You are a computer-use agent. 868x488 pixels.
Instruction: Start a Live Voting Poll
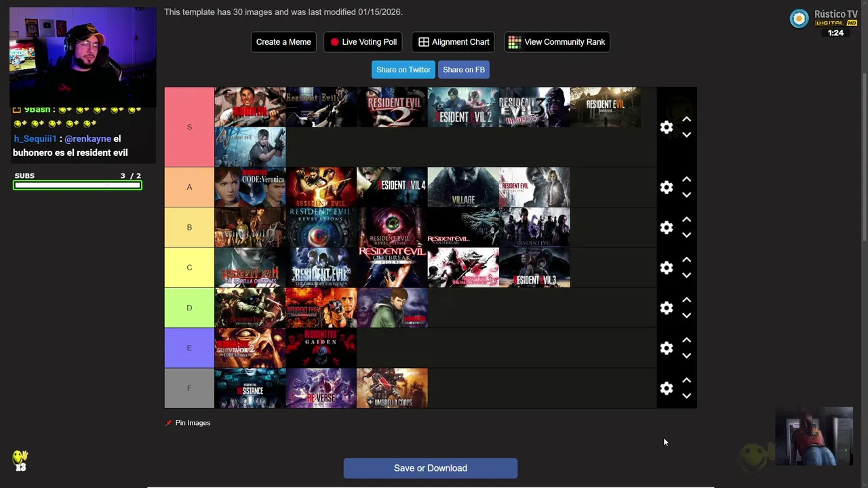(x=363, y=42)
